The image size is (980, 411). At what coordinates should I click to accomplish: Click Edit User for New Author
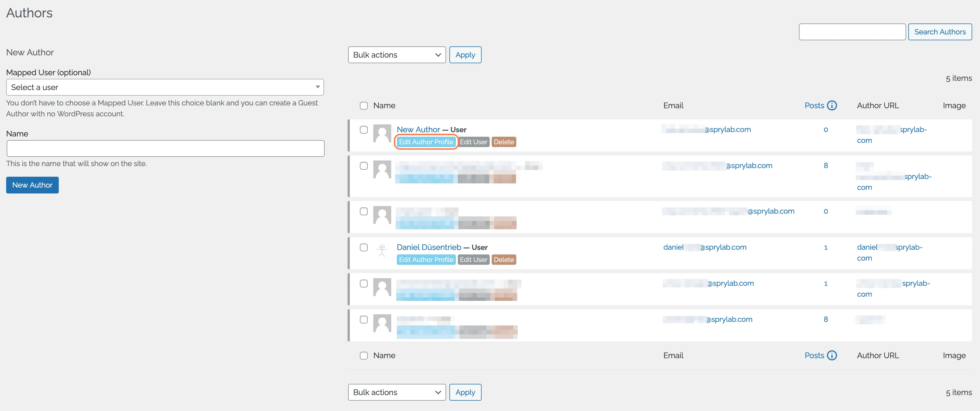[473, 142]
